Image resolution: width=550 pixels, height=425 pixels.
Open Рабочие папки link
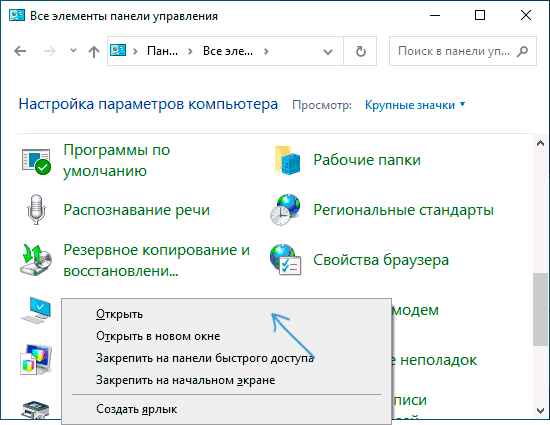click(x=367, y=160)
